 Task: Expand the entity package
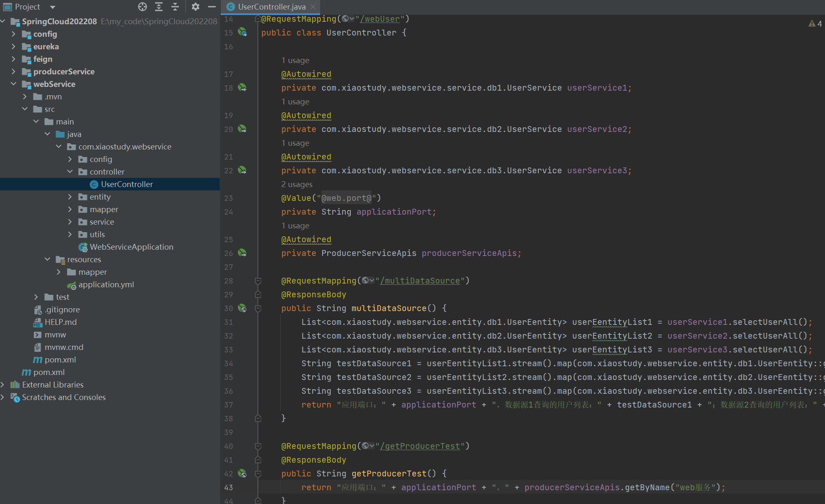70,197
